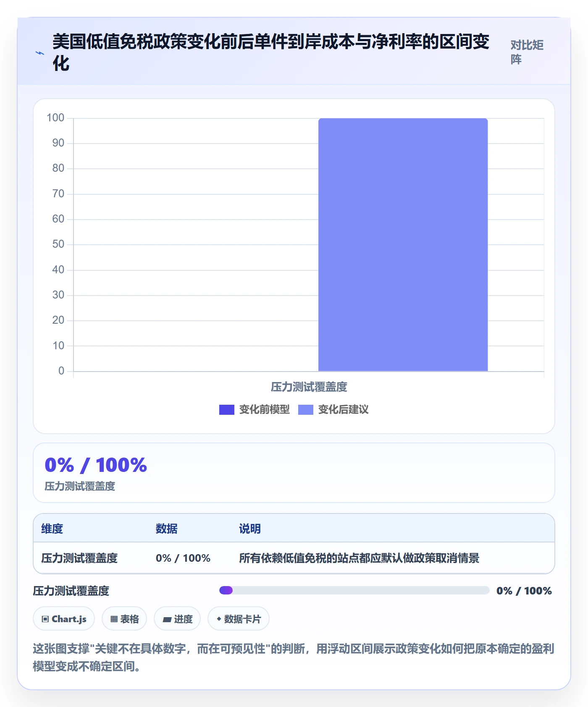Click the 压力测试覆盖度 progress label
This screenshot has height=707, width=588.
click(71, 591)
